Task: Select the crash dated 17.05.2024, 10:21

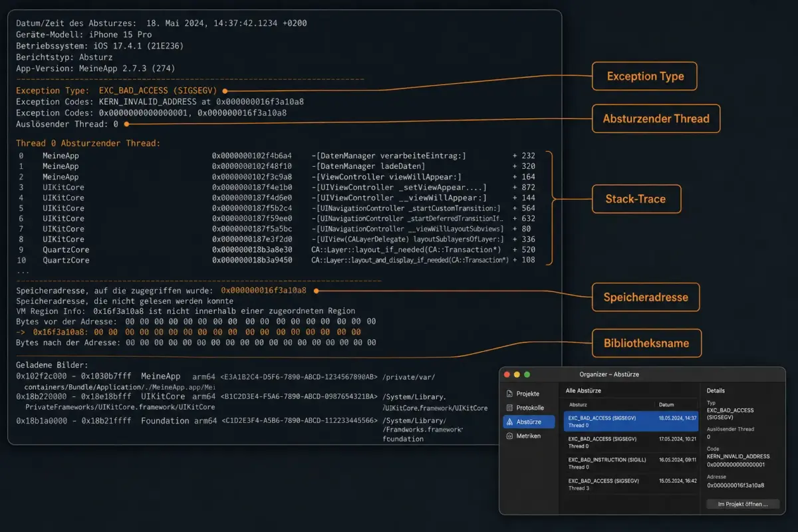Action: (x=631, y=442)
